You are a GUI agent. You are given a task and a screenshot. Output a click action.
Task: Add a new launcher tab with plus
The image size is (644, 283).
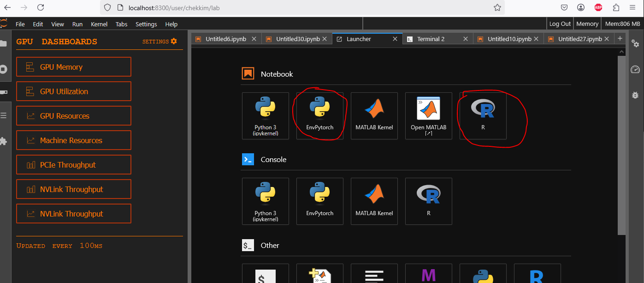pos(620,39)
